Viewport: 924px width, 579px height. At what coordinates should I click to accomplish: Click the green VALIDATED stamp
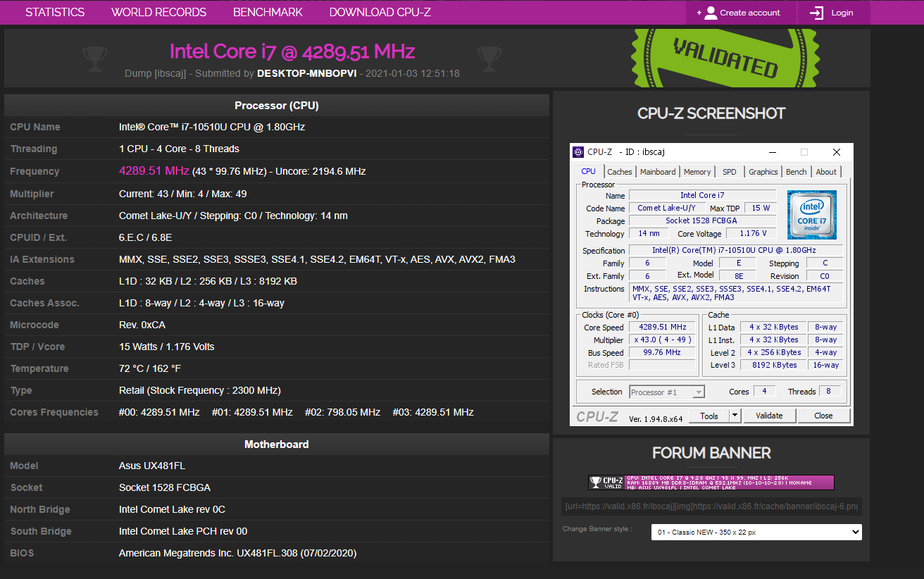pyautogui.click(x=725, y=58)
